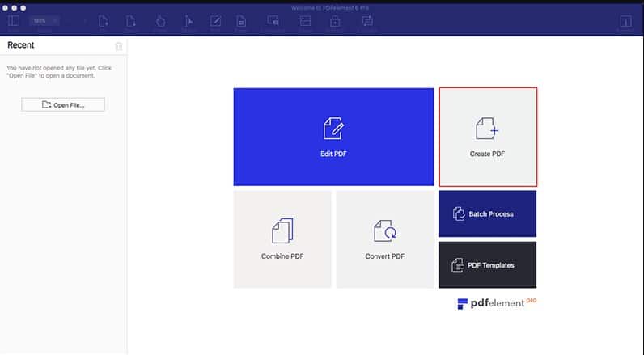Open the zoom percentage dropdown in toolbar
The height and width of the screenshot is (355, 644).
pyautogui.click(x=44, y=21)
